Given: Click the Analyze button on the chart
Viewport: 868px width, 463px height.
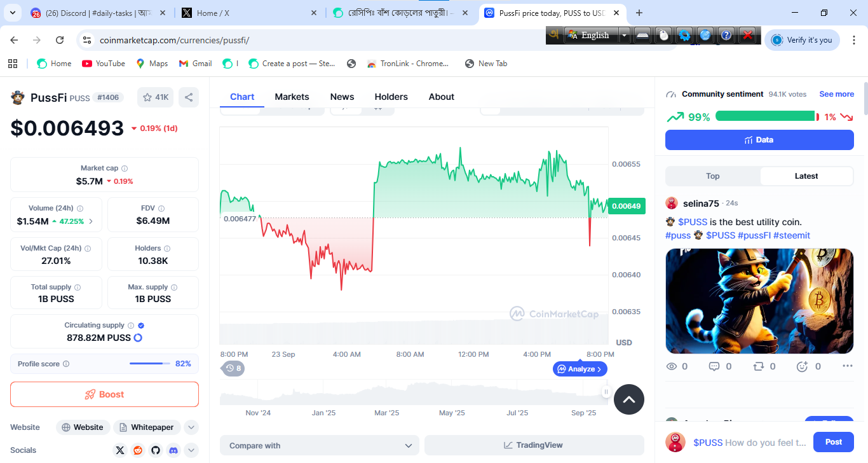Looking at the screenshot, I should pyautogui.click(x=580, y=369).
